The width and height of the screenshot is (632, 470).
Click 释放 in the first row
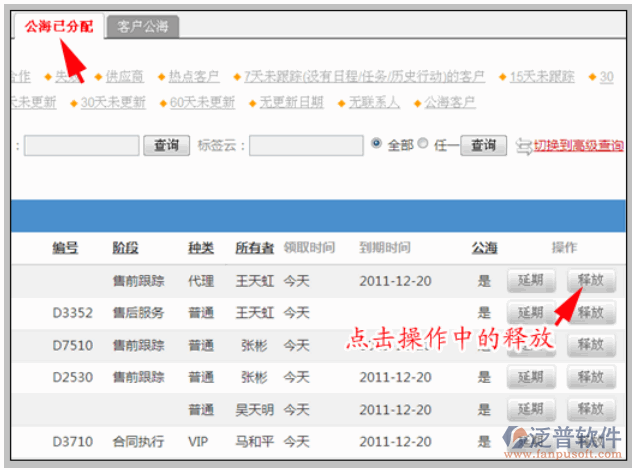click(591, 280)
